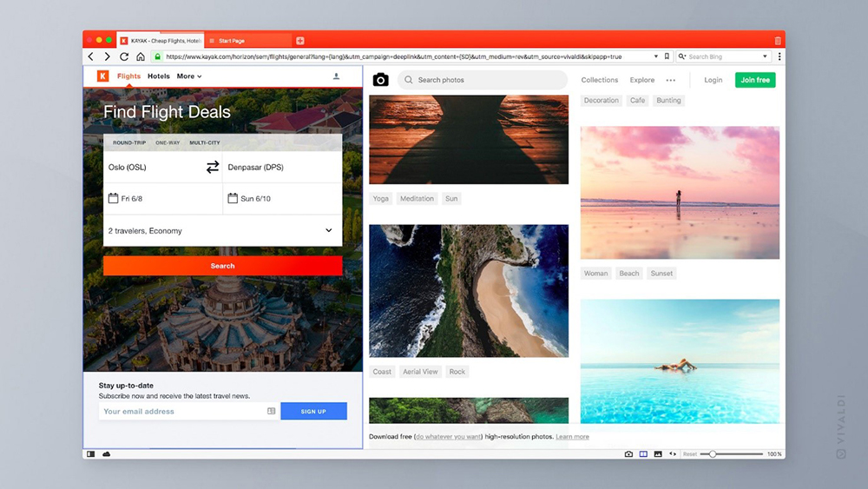Open the Kayak More menu
The width and height of the screenshot is (868, 489).
(189, 76)
